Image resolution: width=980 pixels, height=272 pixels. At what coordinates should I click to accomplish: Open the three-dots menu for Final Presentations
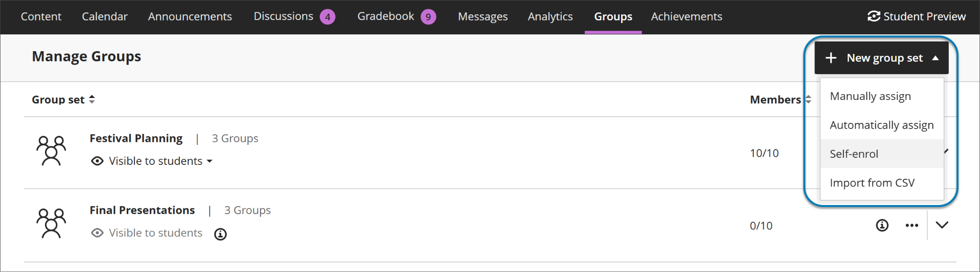tap(912, 225)
